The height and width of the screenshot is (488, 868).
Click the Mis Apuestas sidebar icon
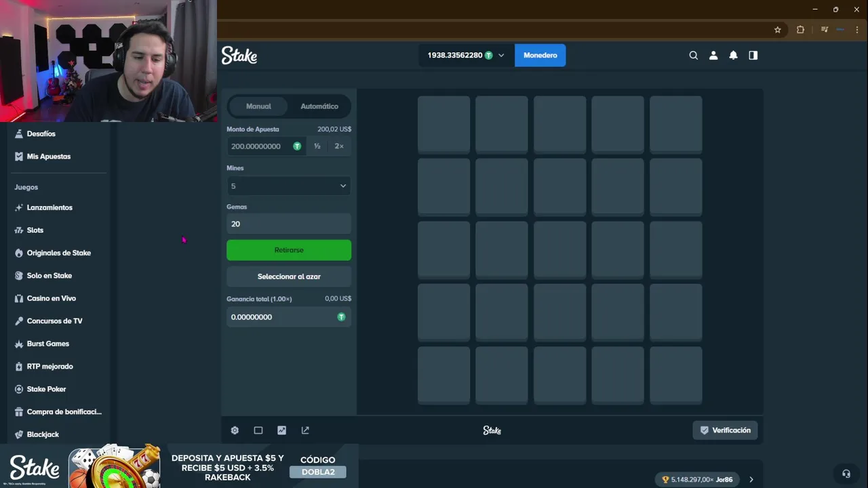[19, 157]
